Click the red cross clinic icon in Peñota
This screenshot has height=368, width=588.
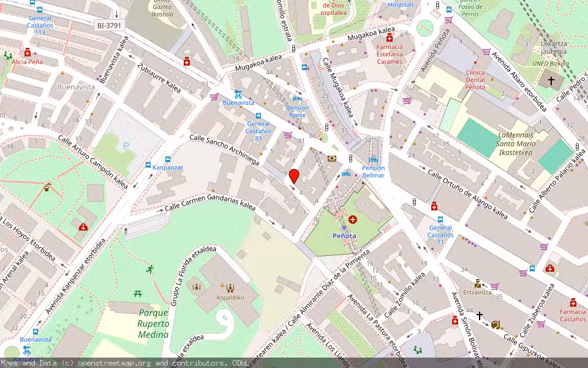(x=352, y=219)
